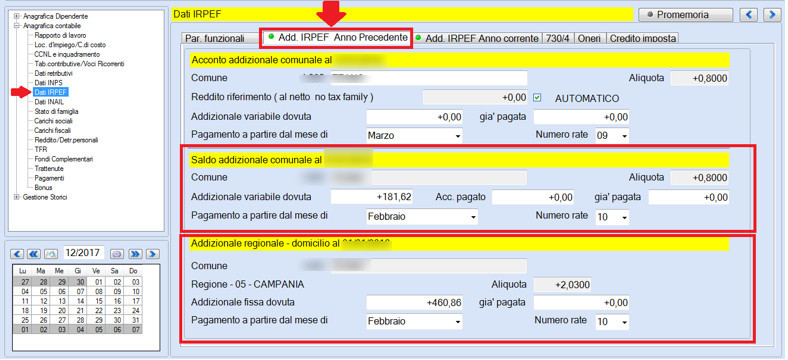Select Pagamenti tree item
This screenshot has width=788, height=360.
coord(49,178)
